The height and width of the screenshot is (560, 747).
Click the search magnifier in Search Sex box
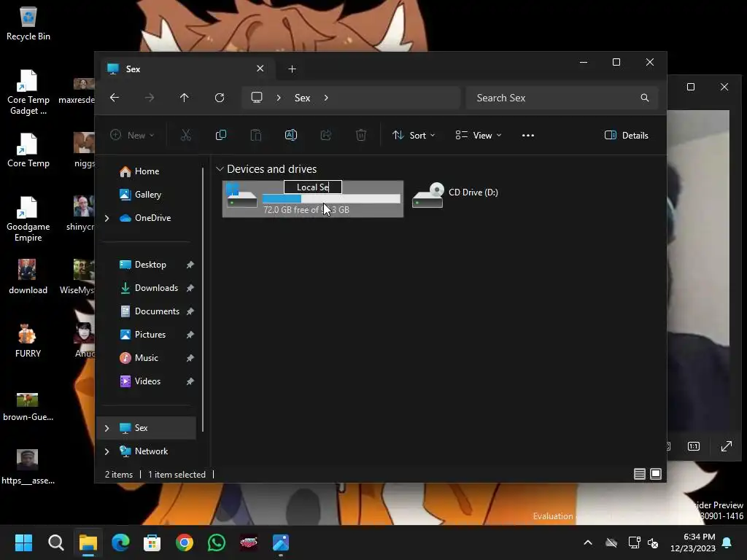point(645,98)
